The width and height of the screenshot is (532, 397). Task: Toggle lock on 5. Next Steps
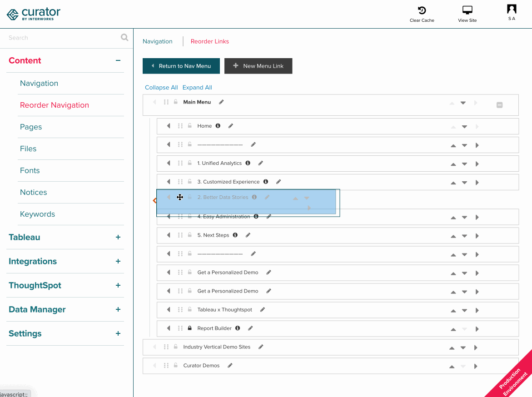(189, 235)
